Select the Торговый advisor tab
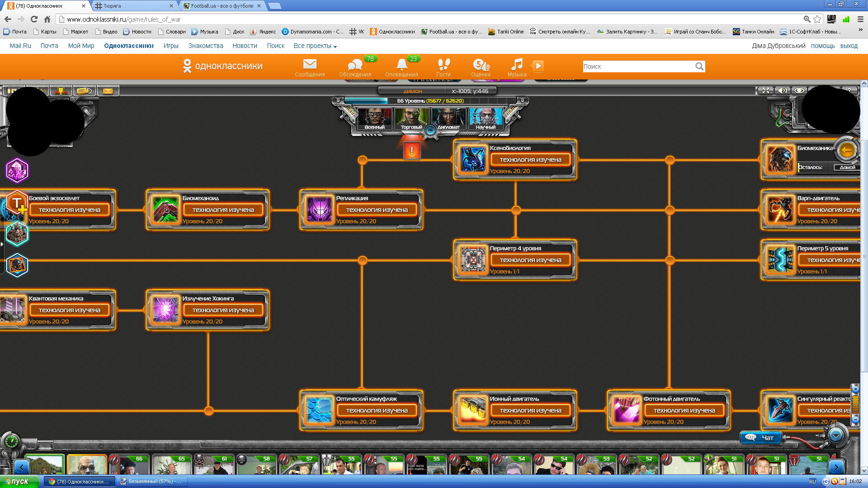This screenshot has width=868, height=488. tap(411, 119)
